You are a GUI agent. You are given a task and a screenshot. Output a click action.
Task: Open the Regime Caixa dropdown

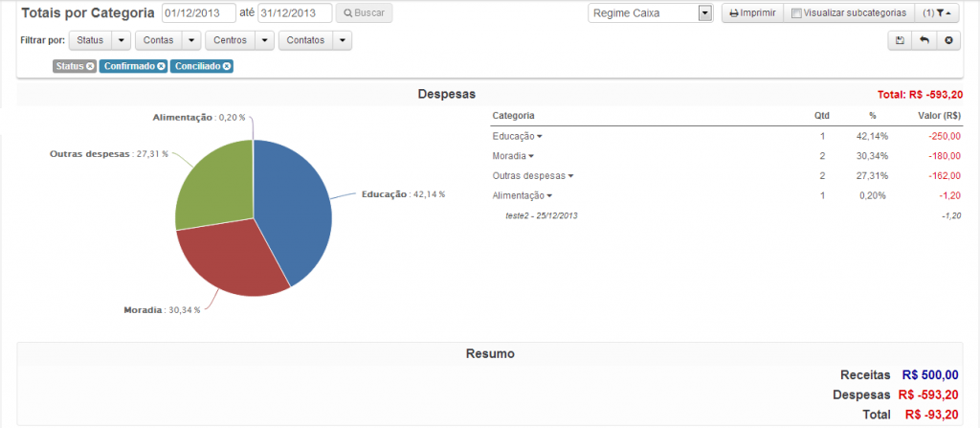pyautogui.click(x=705, y=13)
